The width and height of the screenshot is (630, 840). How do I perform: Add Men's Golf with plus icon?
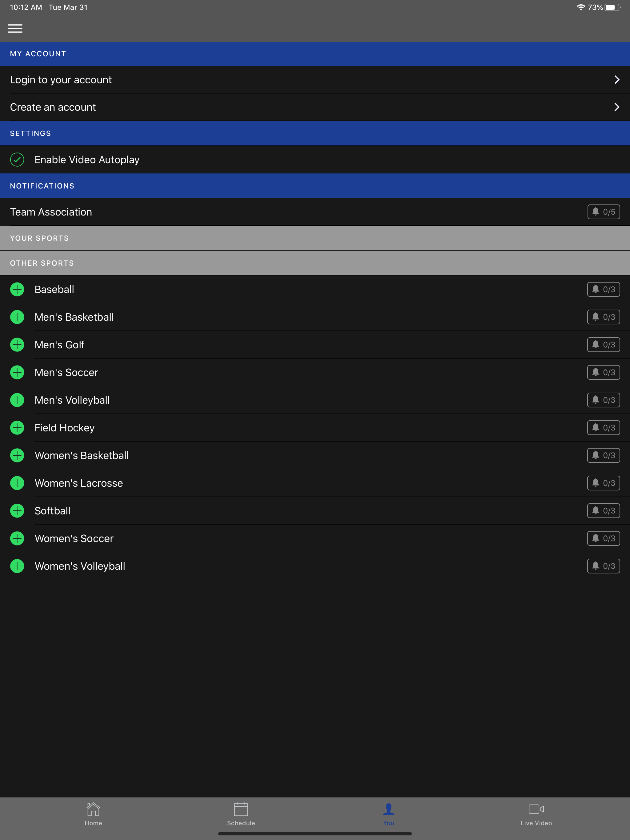coord(17,345)
